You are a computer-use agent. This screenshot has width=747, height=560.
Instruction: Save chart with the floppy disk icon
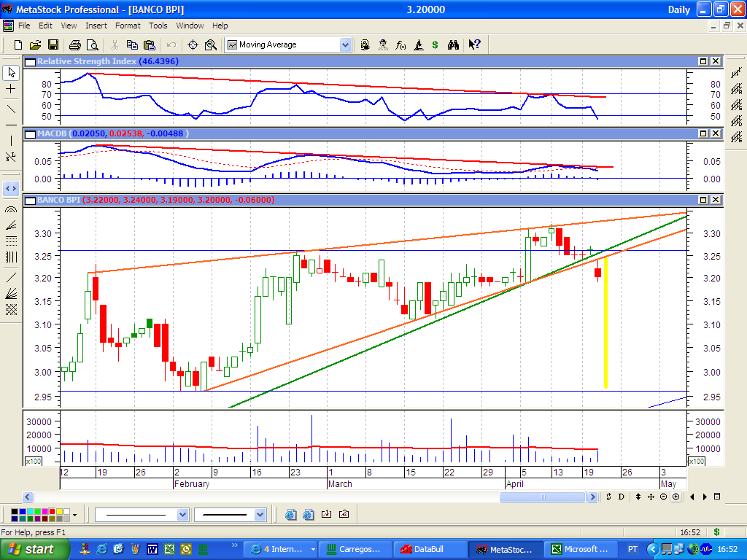point(53,44)
